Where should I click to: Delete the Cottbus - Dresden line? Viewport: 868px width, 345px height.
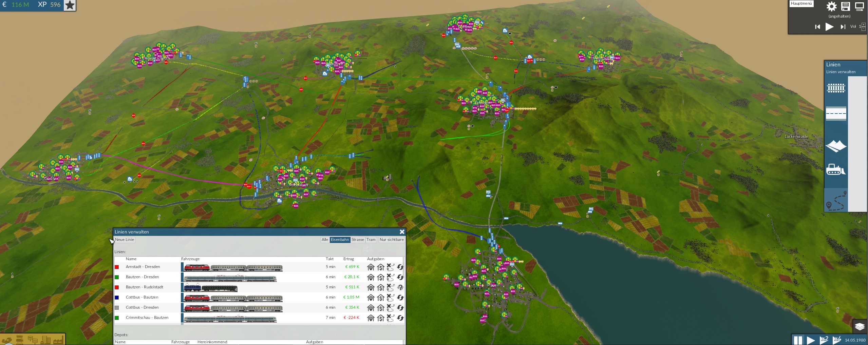pos(391,308)
